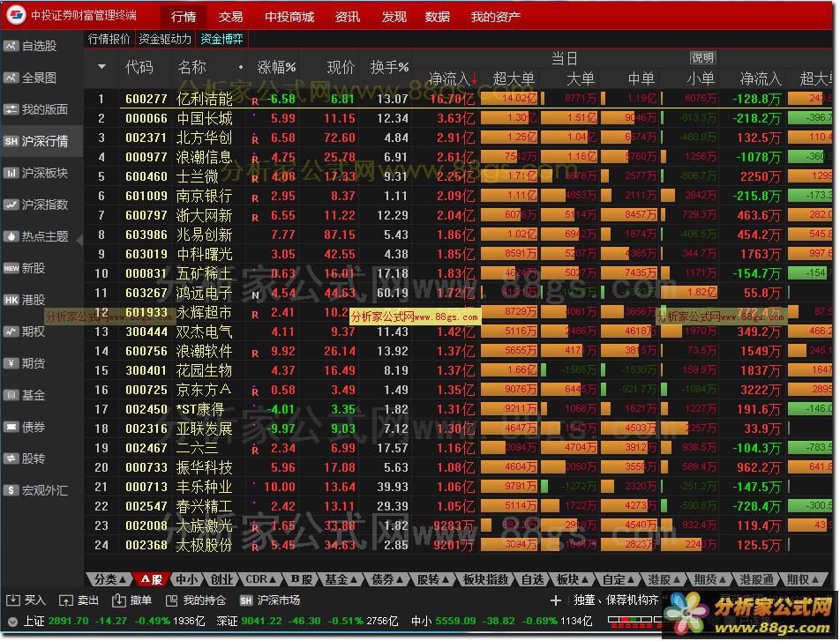840x641 pixels.
Task: Switch to the 资金驱动力 sub-tab
Action: [x=164, y=39]
